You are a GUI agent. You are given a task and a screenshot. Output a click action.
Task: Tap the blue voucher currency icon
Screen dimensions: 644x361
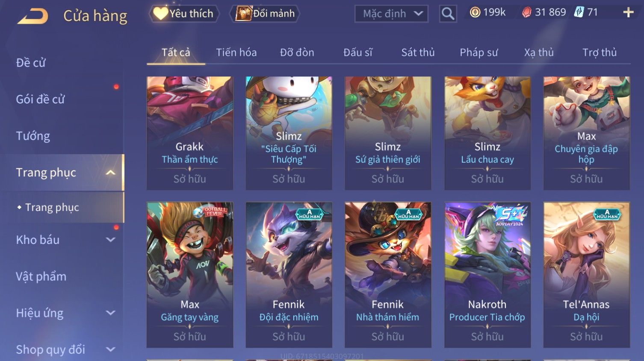tap(579, 12)
